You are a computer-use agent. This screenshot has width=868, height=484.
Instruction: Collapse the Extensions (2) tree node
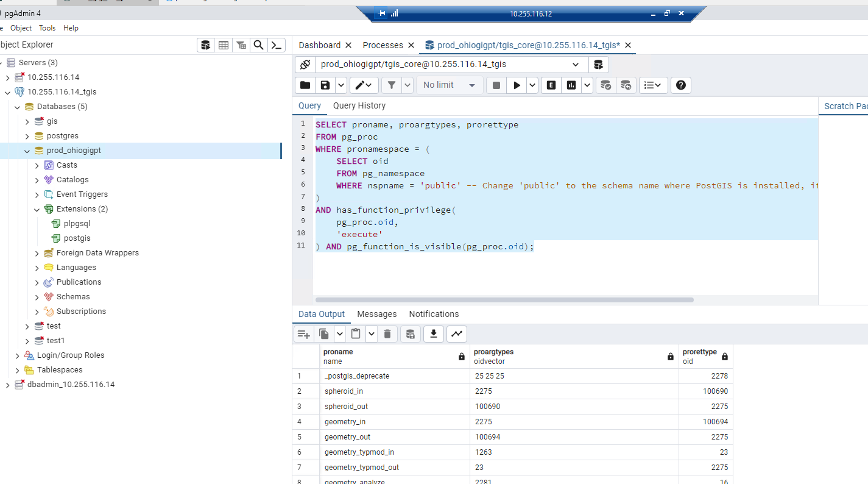click(x=37, y=209)
